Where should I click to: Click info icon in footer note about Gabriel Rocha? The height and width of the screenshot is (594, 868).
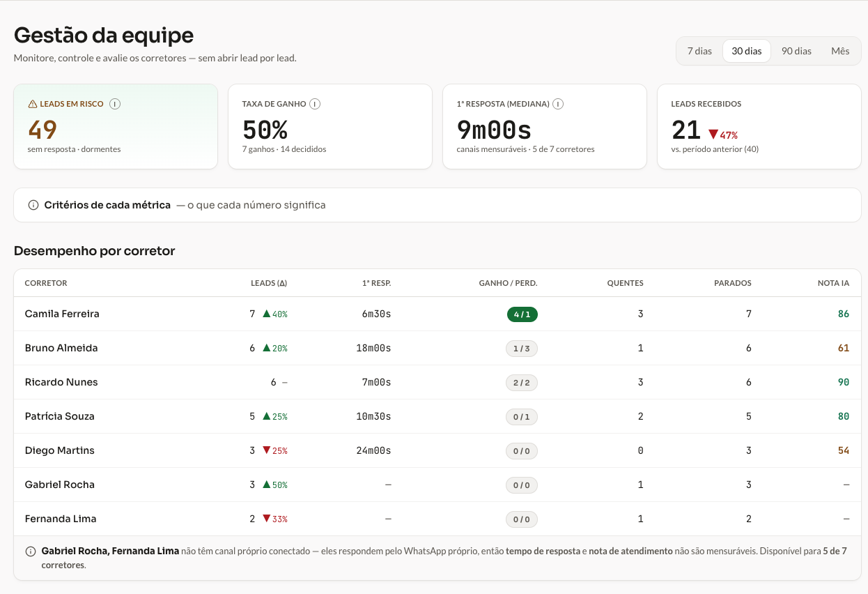tap(31, 551)
